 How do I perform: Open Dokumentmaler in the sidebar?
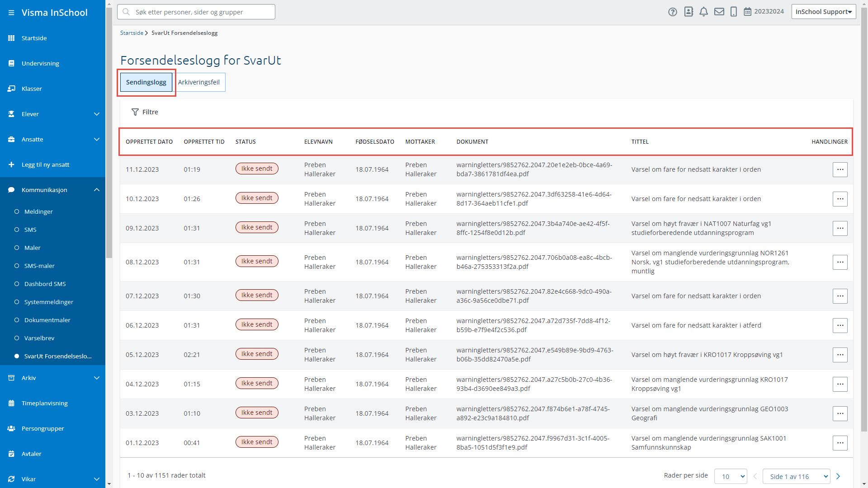(x=47, y=320)
